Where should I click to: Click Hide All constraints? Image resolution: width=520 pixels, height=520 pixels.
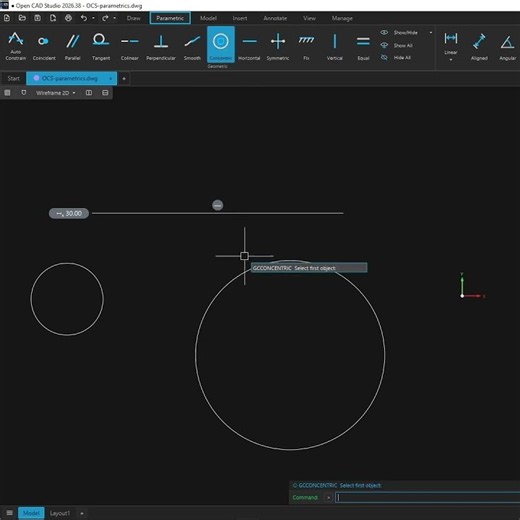(396, 58)
